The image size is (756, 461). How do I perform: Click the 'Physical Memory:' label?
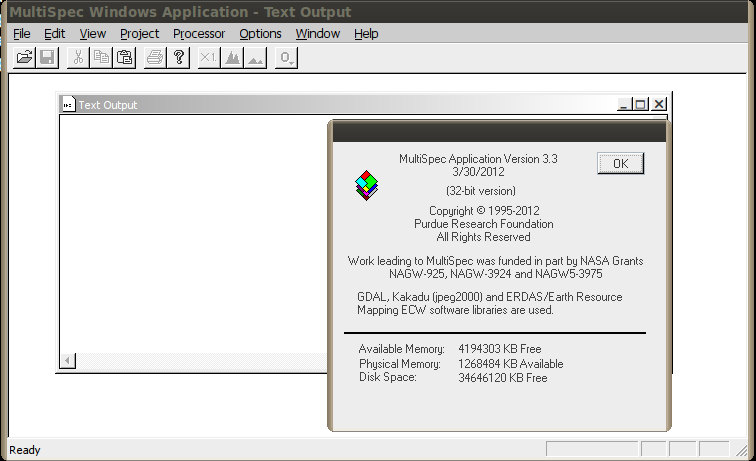point(400,364)
